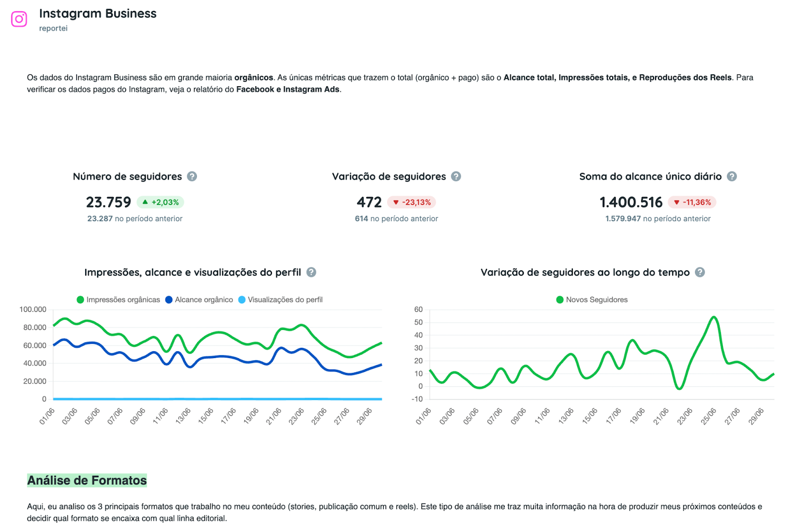
Task: Click red down arrow in -23,13% badge
Action: 396,202
